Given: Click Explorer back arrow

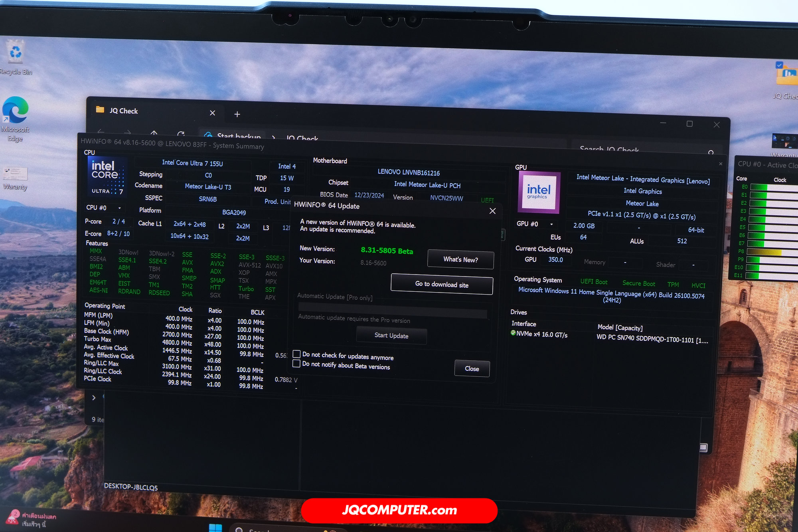Looking at the screenshot, I should [101, 131].
